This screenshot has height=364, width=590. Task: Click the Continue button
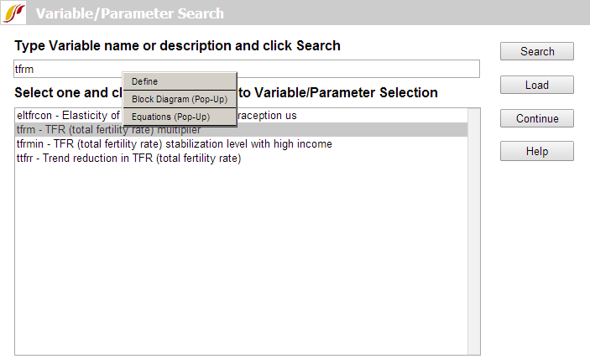pos(537,118)
